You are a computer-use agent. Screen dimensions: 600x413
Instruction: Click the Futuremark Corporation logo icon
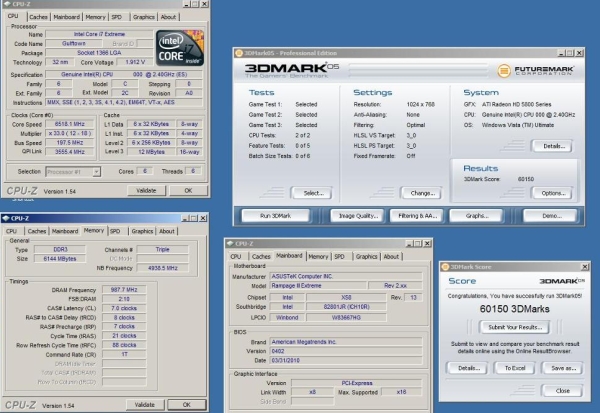click(x=504, y=70)
